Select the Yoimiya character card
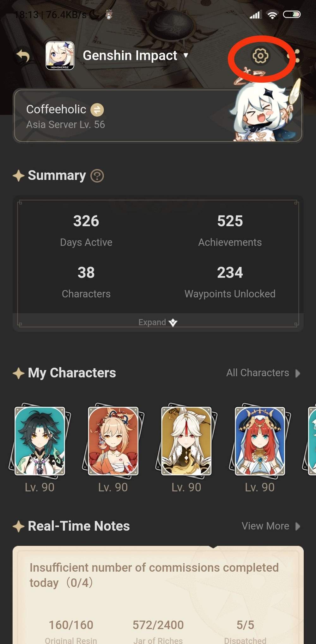The height and width of the screenshot is (644, 316). 113,441
